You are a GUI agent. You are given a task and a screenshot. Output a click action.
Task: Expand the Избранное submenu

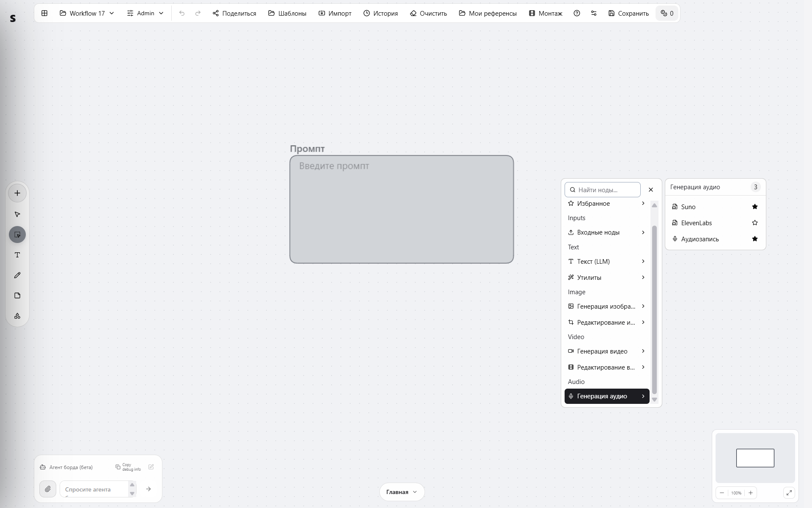[607, 204]
